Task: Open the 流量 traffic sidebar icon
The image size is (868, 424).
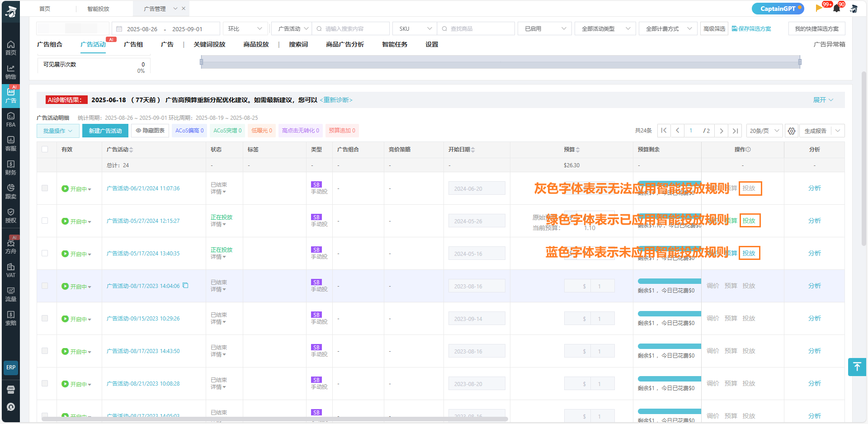Action: click(11, 294)
